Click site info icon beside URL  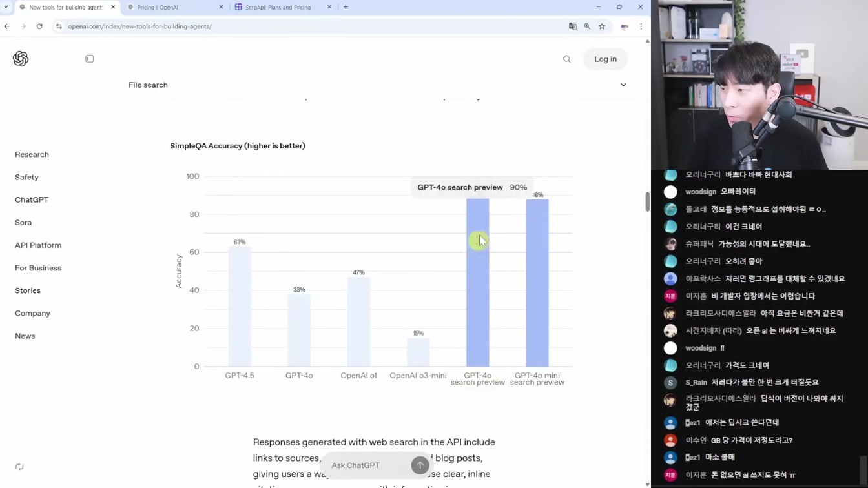(x=59, y=26)
